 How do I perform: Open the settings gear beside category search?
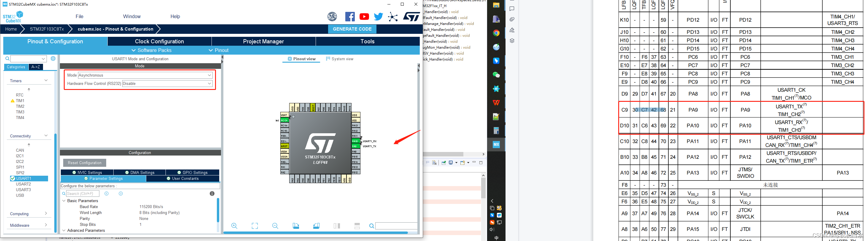[x=53, y=58]
